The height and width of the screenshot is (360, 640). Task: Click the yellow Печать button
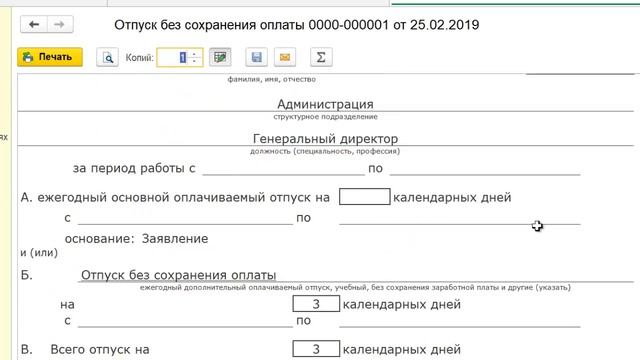point(50,57)
